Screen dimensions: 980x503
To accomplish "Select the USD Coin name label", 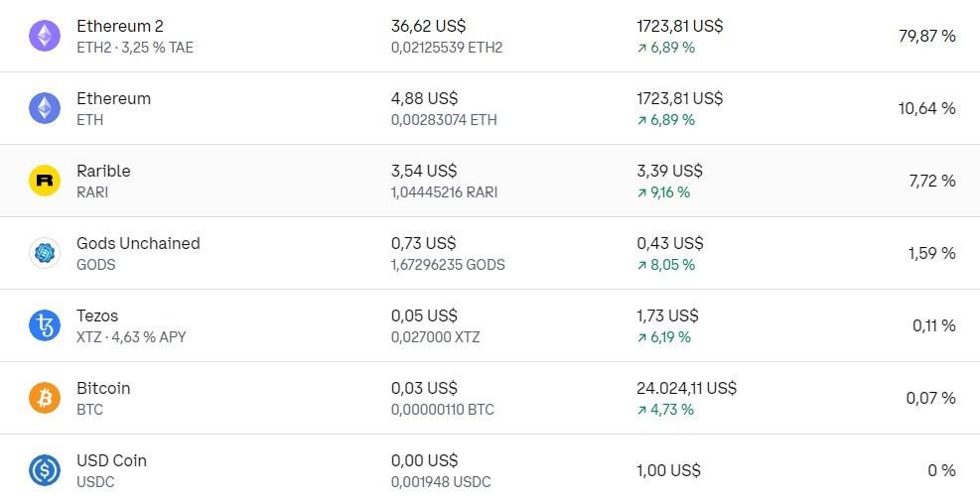I will [112, 461].
